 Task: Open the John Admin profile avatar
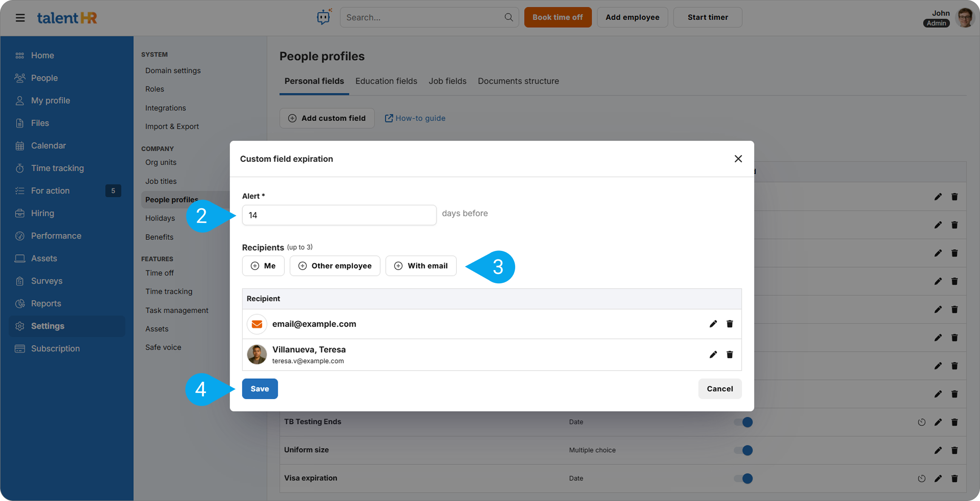pyautogui.click(x=964, y=17)
